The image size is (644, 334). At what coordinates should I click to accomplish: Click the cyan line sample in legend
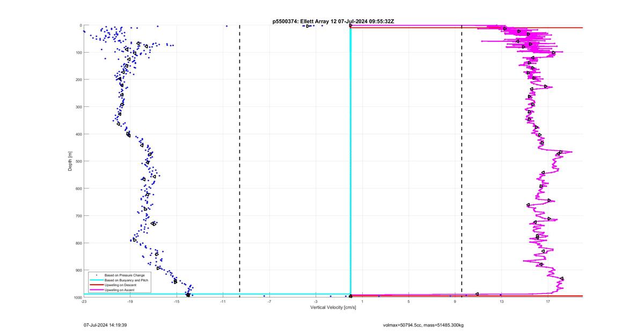coord(97,280)
